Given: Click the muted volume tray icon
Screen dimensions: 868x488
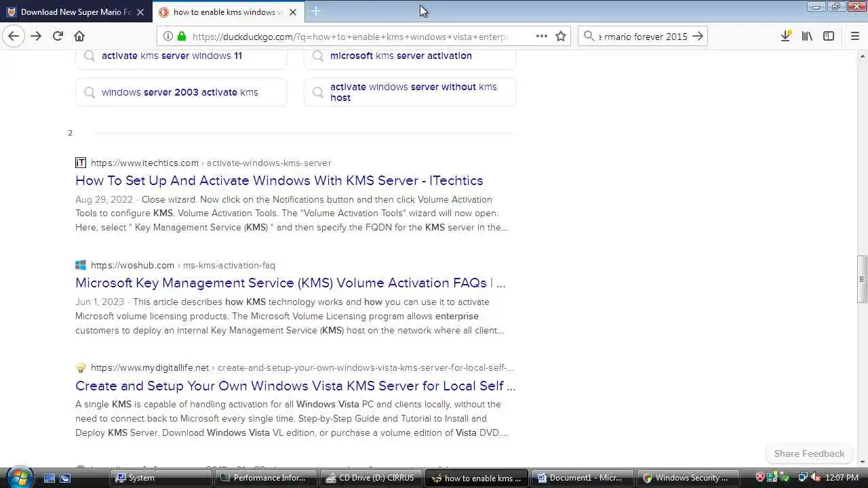Looking at the screenshot, I should pyautogui.click(x=816, y=478).
